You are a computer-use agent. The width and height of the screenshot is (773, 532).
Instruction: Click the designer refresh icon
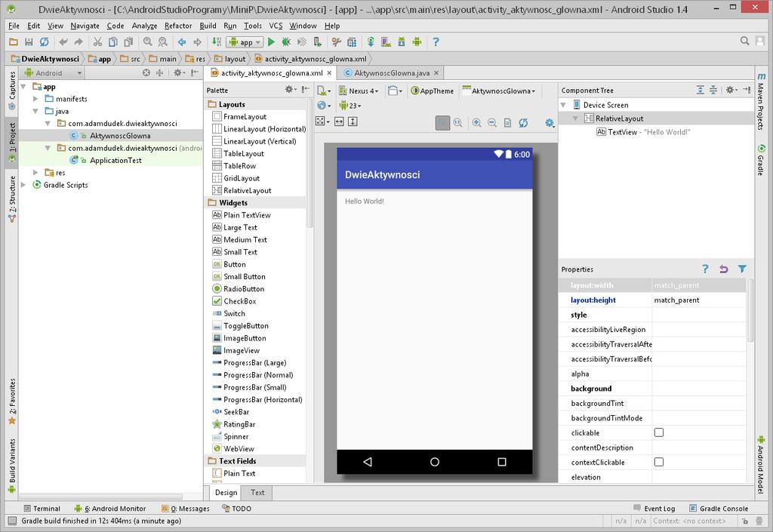tap(523, 123)
